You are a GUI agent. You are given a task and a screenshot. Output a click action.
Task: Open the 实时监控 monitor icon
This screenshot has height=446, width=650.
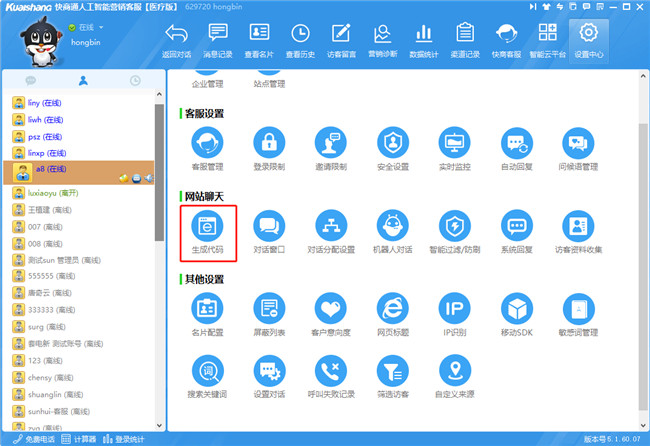click(455, 143)
